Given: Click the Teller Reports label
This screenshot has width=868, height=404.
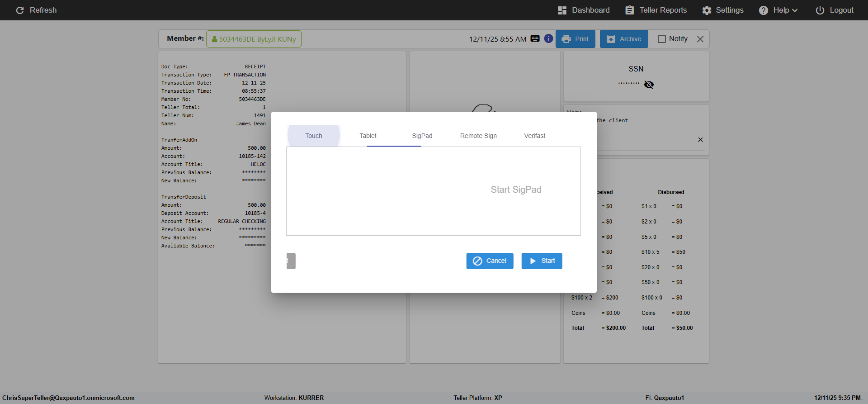Looking at the screenshot, I should [663, 10].
